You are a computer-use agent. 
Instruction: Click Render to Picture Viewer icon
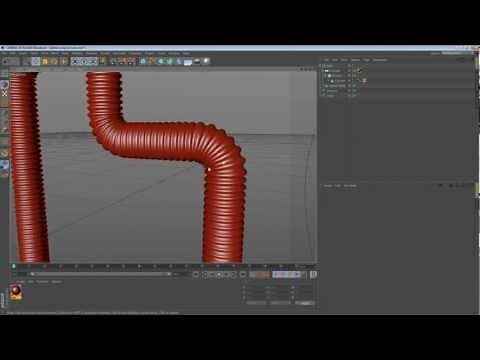tap(122, 61)
